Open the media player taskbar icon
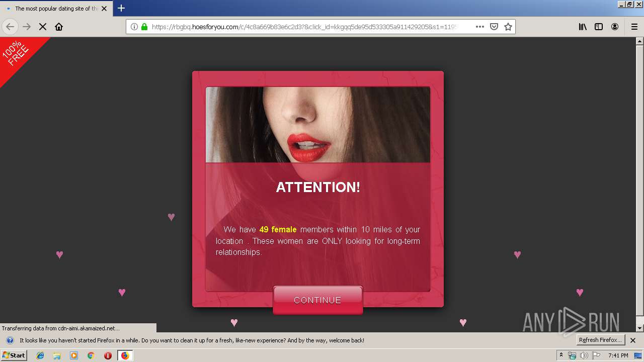Screen dimensions: 644x362 [74, 355]
